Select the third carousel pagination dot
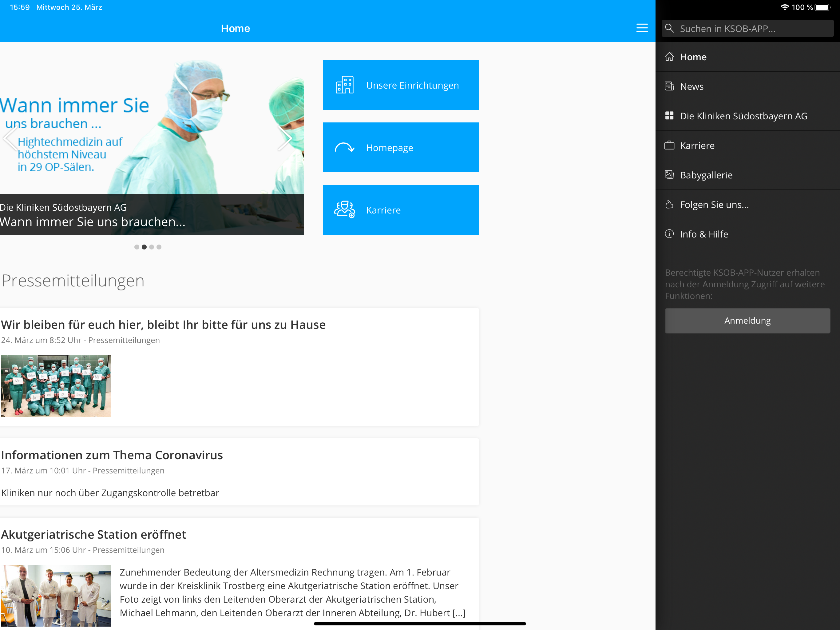This screenshot has height=630, width=840. click(x=152, y=247)
